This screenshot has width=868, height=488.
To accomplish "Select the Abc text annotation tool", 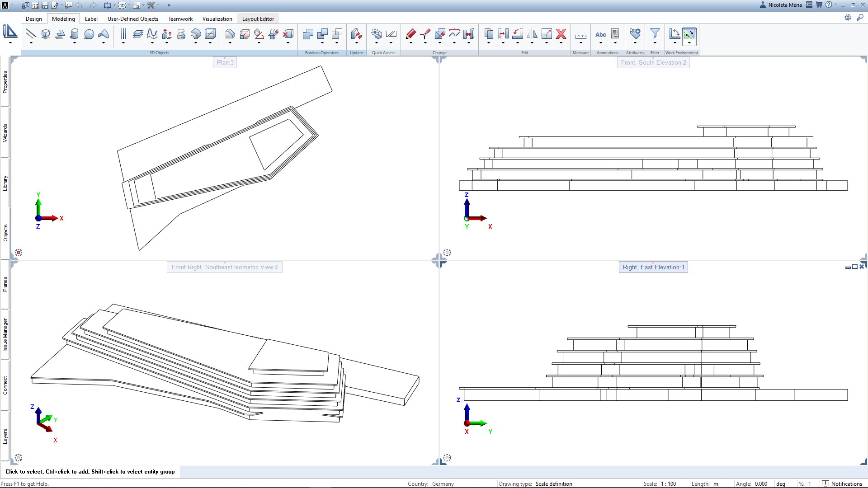I will tap(600, 34).
